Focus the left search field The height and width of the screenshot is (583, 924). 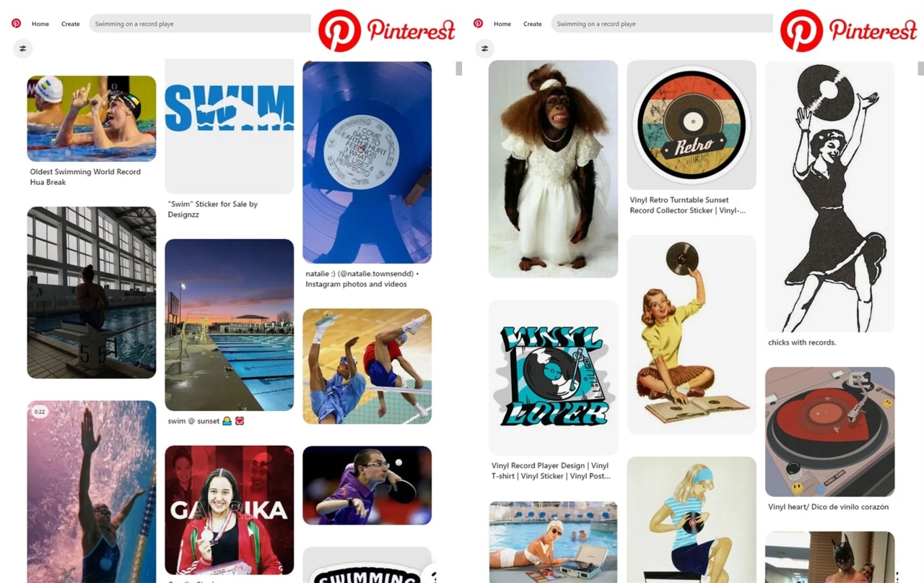click(x=201, y=24)
